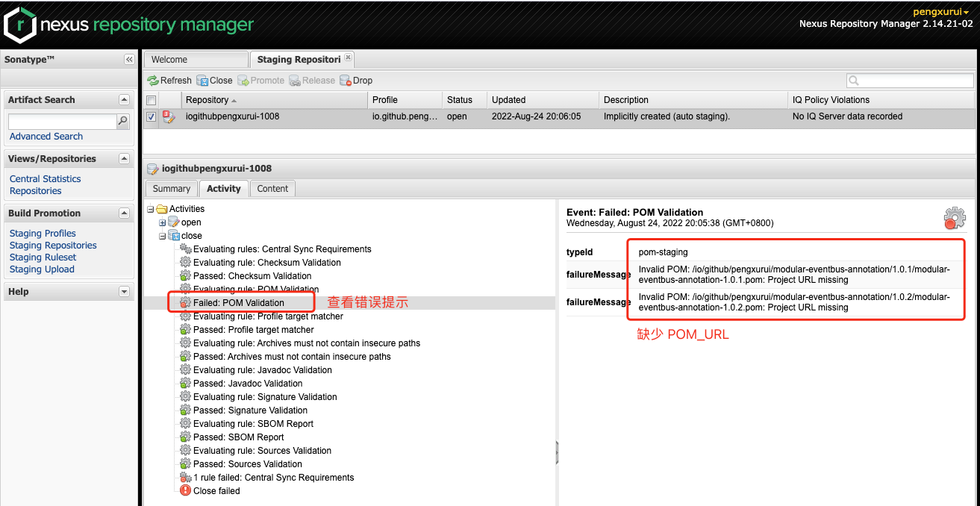Viewport: 980px width, 506px height.
Task: Click the Release toolbar button
Action: coord(312,81)
